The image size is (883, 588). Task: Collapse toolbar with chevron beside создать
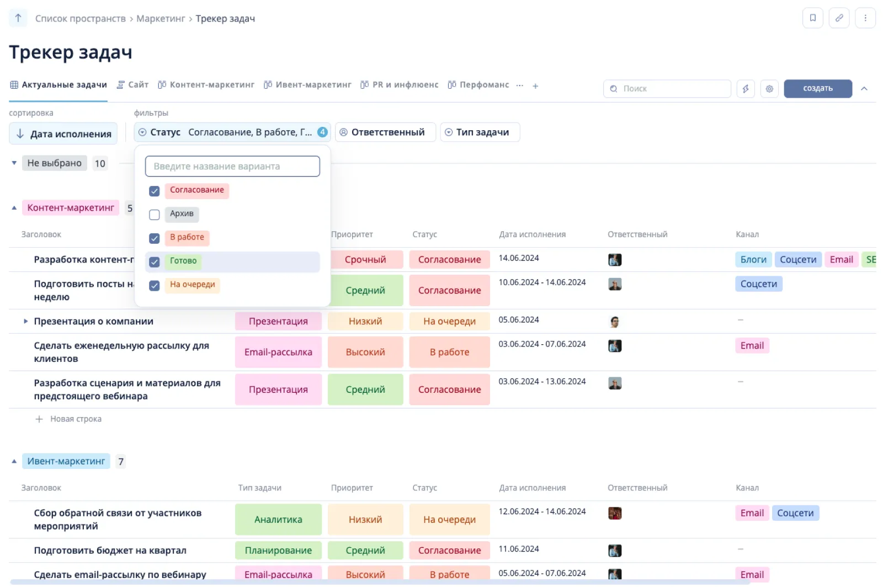pyautogui.click(x=864, y=89)
